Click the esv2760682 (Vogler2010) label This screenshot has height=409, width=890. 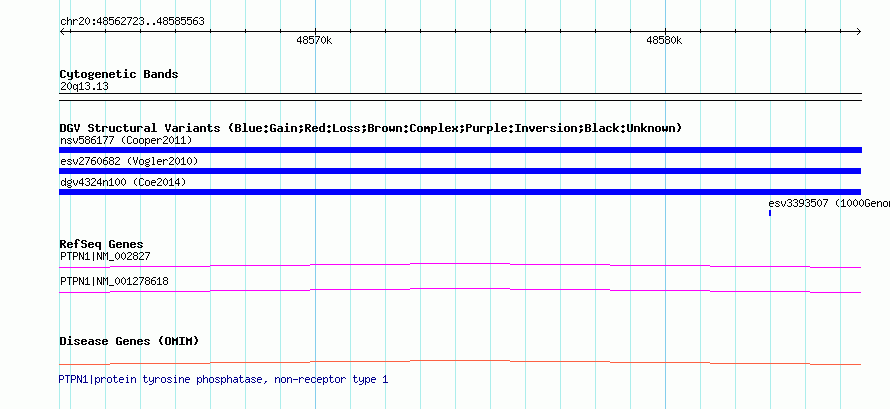[x=129, y=162]
